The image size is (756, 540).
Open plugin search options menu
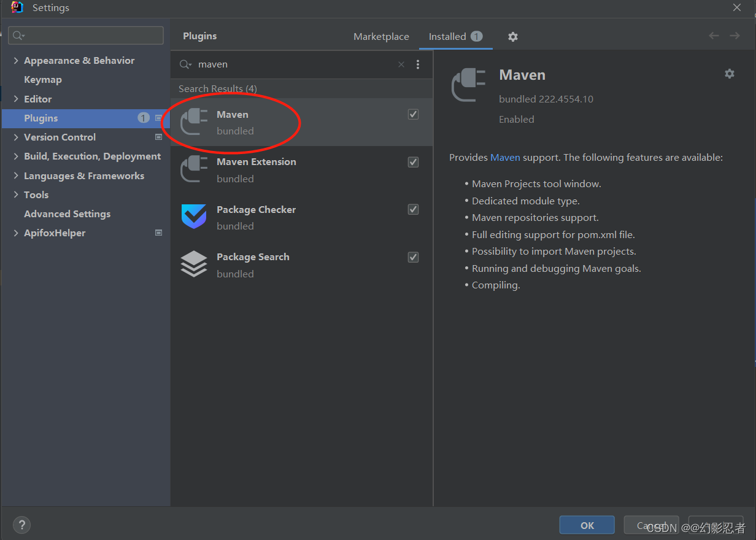[418, 64]
